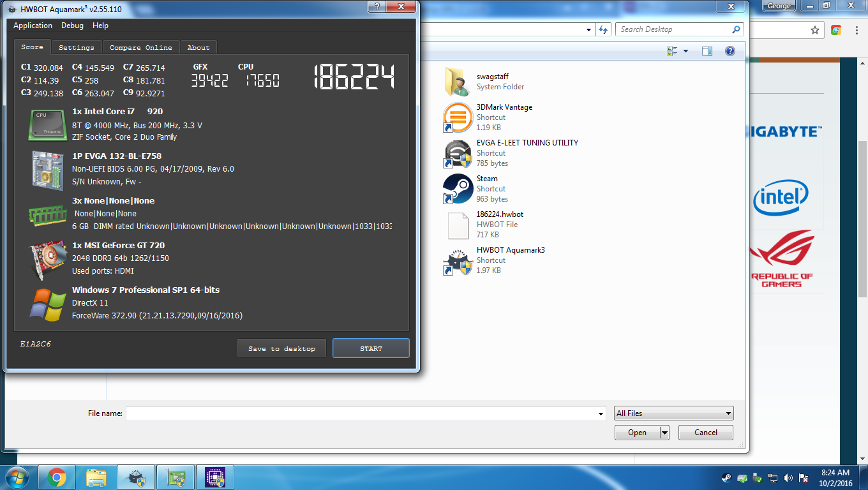Click the total score 186224 display
The height and width of the screenshot is (490, 868).
click(353, 77)
